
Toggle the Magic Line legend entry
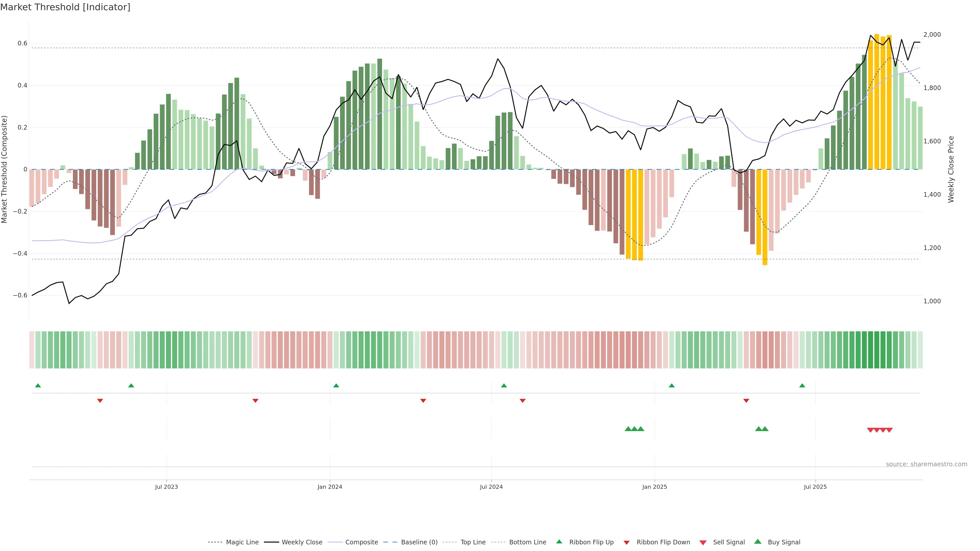242,542
